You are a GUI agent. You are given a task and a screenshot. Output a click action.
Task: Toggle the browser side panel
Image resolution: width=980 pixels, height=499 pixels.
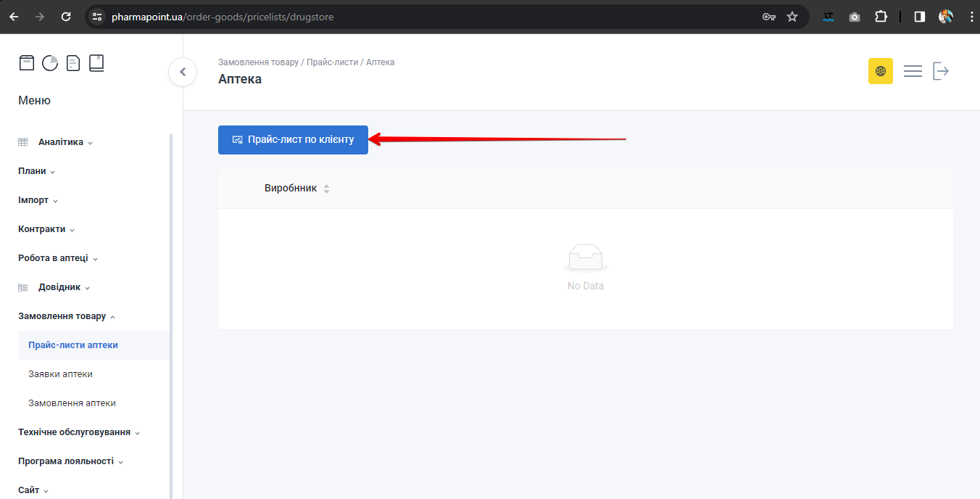tap(919, 17)
